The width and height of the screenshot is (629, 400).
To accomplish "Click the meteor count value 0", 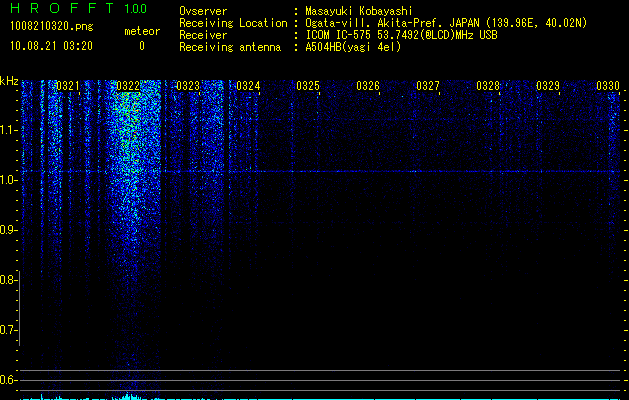I will (142, 46).
